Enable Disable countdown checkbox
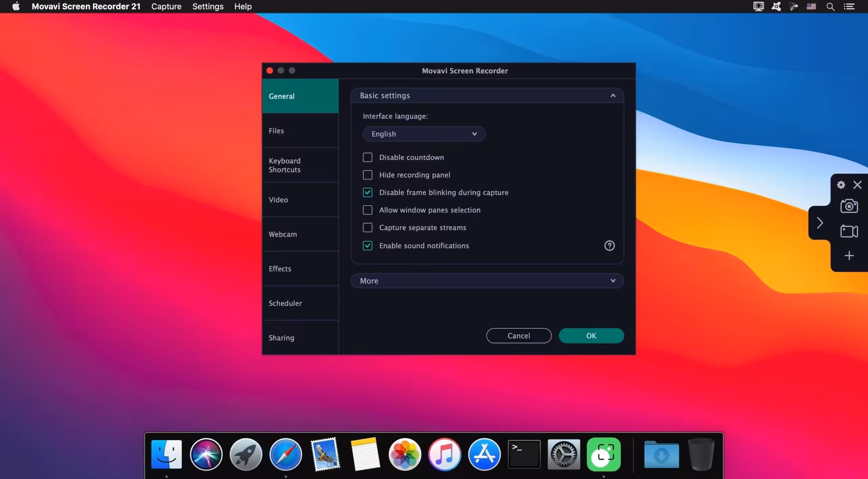The height and width of the screenshot is (479, 868). (x=368, y=157)
